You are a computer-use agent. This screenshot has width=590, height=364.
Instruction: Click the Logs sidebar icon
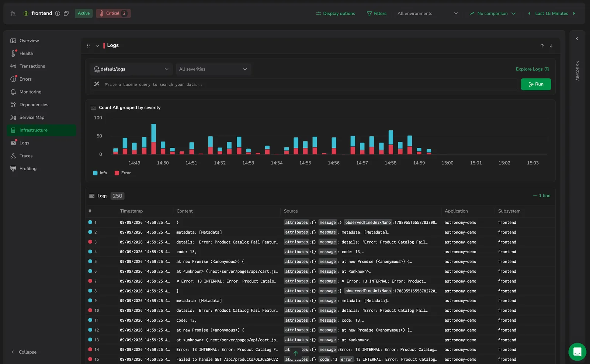pyautogui.click(x=13, y=143)
